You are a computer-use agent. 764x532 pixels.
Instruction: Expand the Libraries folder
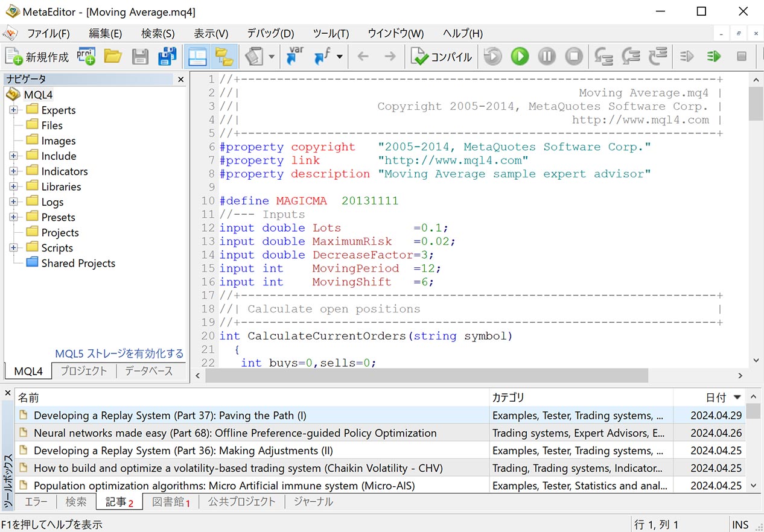pyautogui.click(x=13, y=186)
